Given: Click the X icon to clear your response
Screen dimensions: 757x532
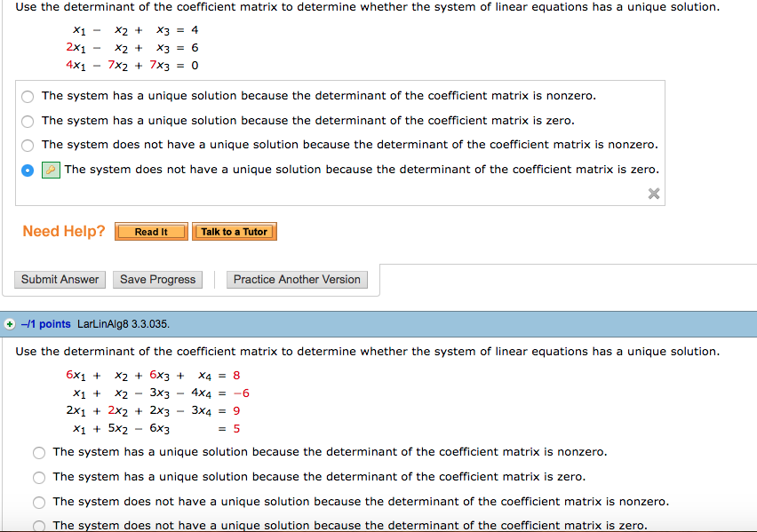Looking at the screenshot, I should pyautogui.click(x=653, y=193).
